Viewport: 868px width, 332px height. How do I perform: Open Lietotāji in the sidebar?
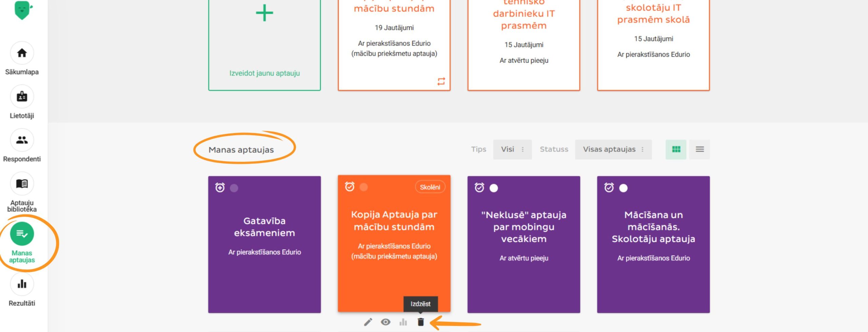pyautogui.click(x=22, y=97)
